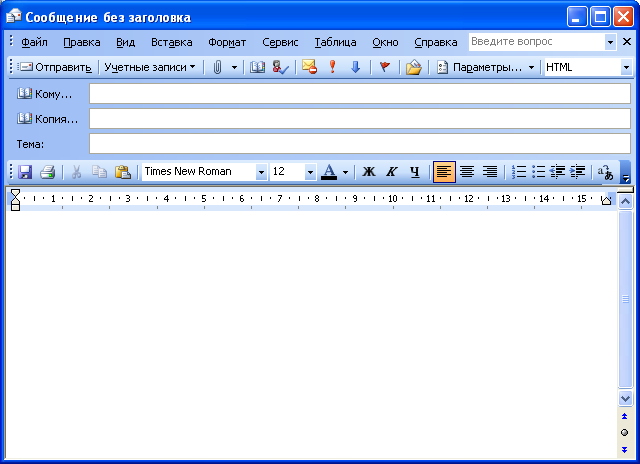Set high importance with red exclamation
The height and width of the screenshot is (464, 640).
333,67
